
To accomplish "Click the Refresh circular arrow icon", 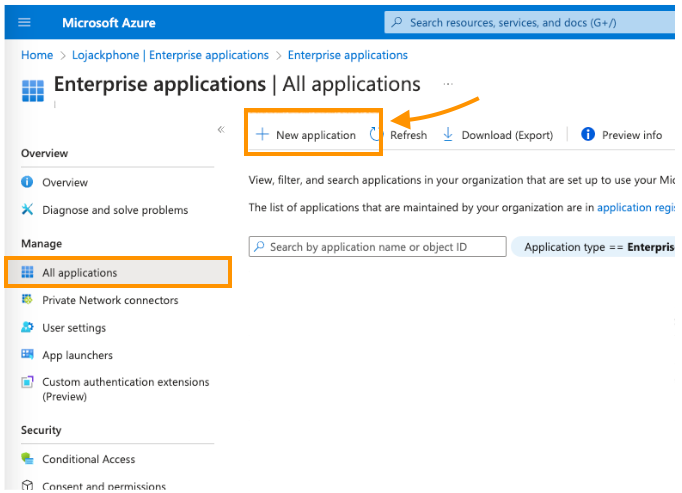I will tap(374, 134).
